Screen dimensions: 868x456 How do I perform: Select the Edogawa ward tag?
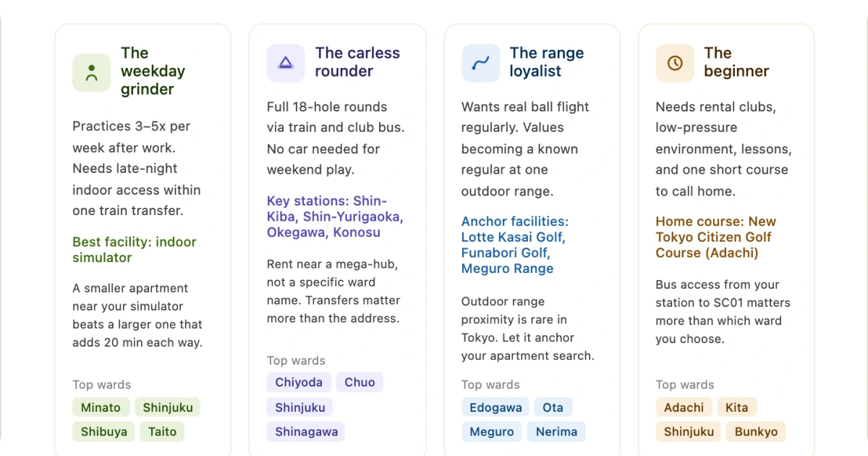pos(495,407)
